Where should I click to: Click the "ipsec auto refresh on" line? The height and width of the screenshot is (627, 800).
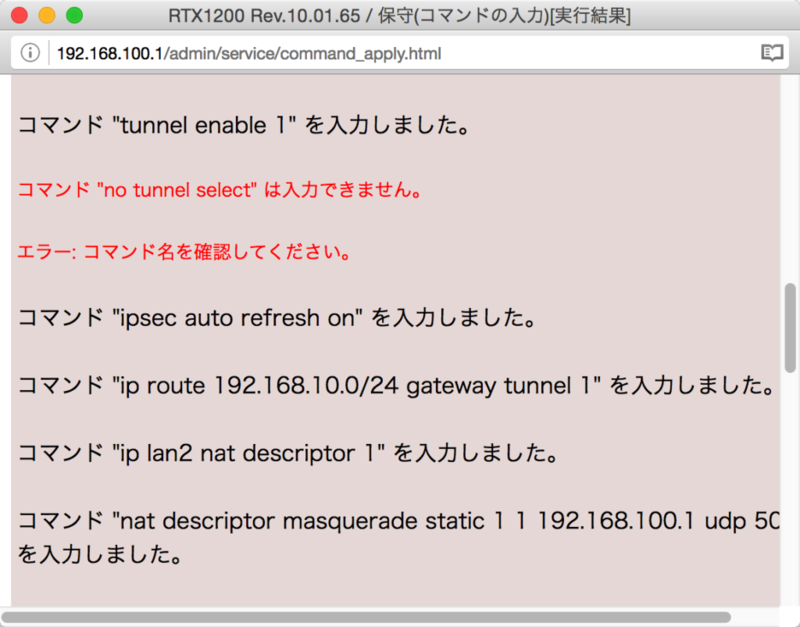278,319
